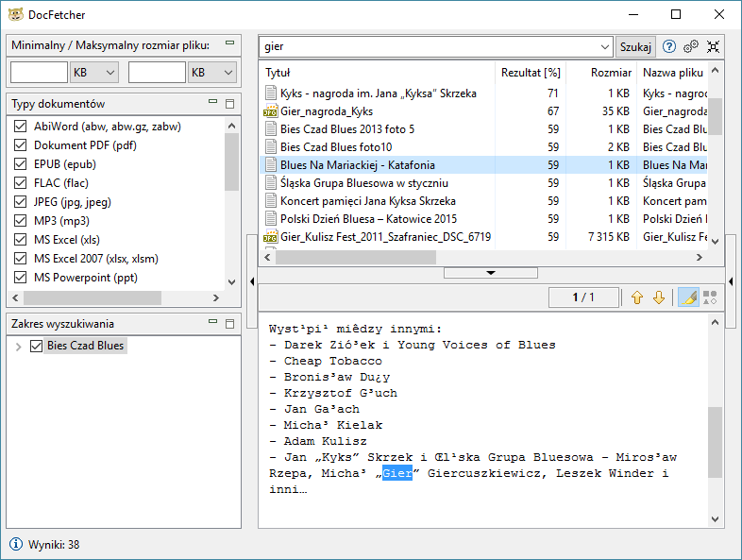This screenshot has height=560, width=742.
Task: Click right-side collapse arrow of preview pane
Action: pos(731,281)
